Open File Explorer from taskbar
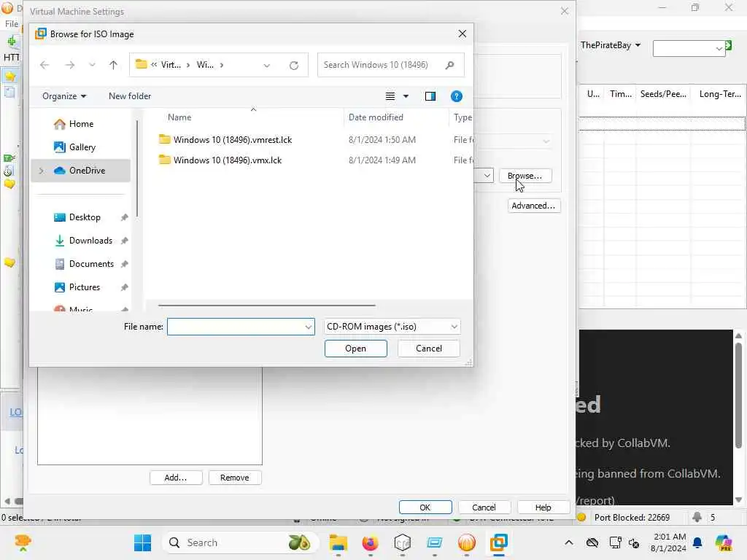This screenshot has width=747, height=560. pos(338,542)
